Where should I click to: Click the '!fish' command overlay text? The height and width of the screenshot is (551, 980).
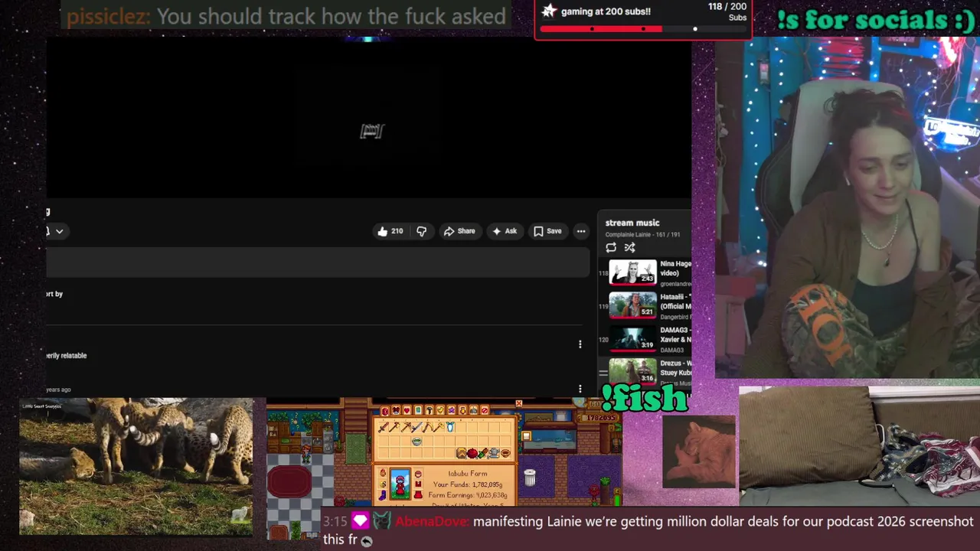645,398
